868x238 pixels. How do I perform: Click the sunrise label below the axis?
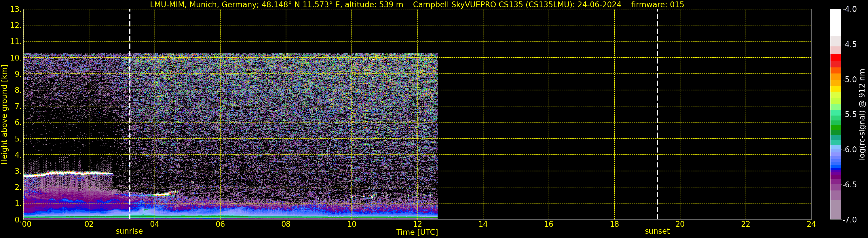click(x=129, y=231)
